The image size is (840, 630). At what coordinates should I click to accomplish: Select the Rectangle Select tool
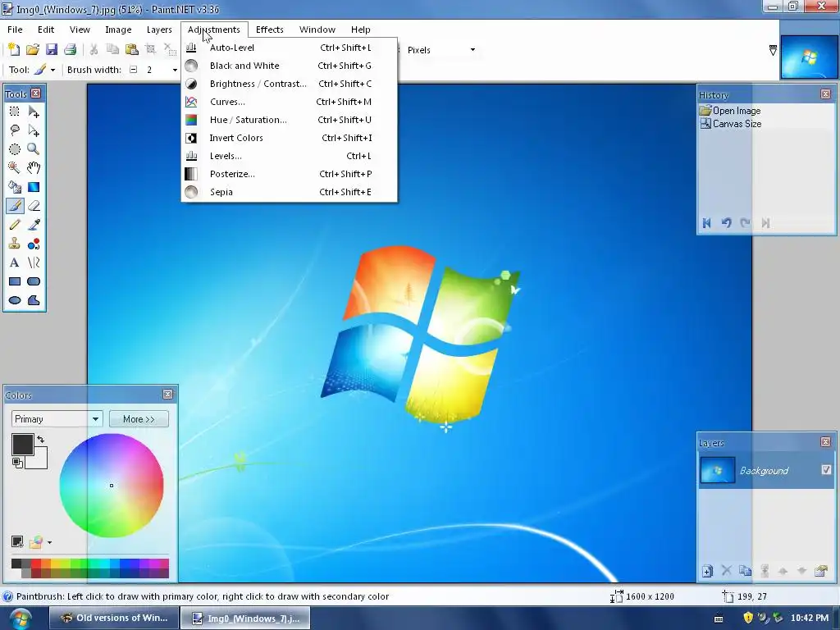click(15, 112)
